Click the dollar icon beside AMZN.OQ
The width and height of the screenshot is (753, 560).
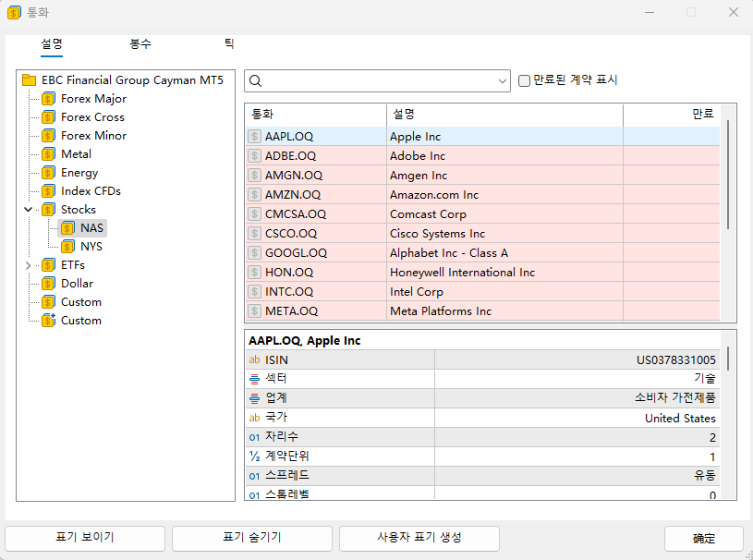254,194
